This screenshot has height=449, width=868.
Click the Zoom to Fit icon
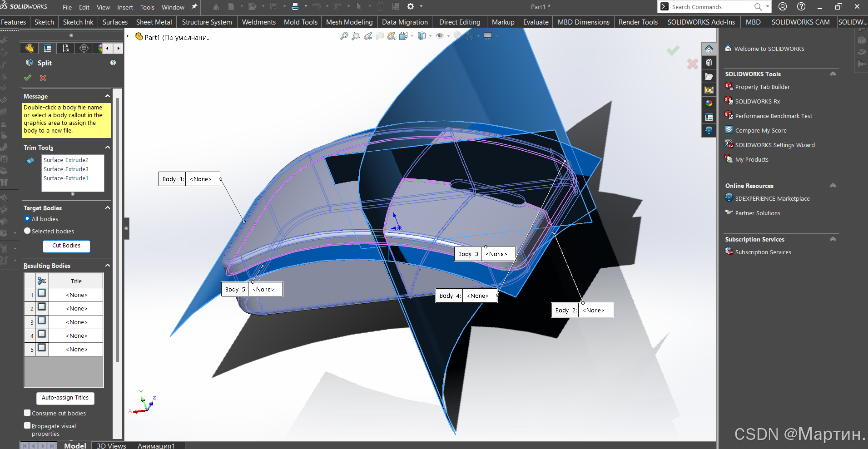tap(344, 36)
